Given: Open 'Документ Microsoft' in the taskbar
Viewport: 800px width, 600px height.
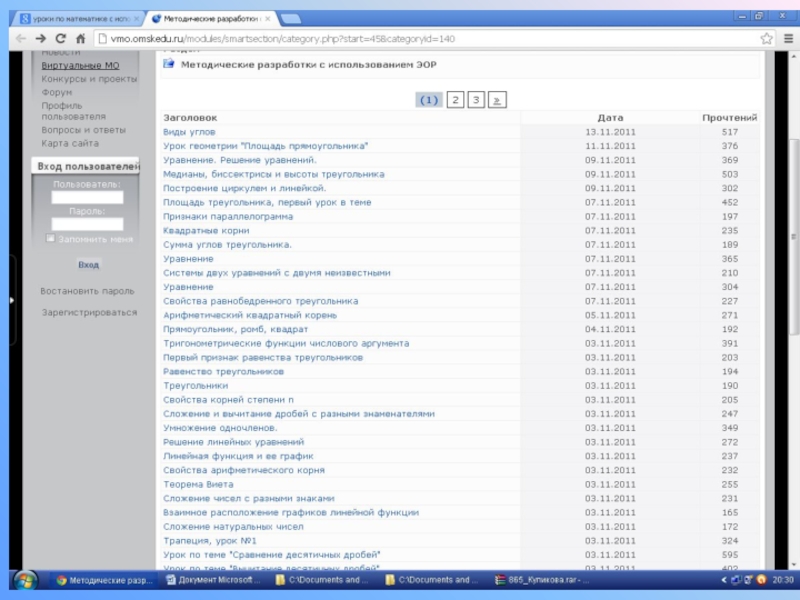Looking at the screenshot, I should click(x=213, y=580).
